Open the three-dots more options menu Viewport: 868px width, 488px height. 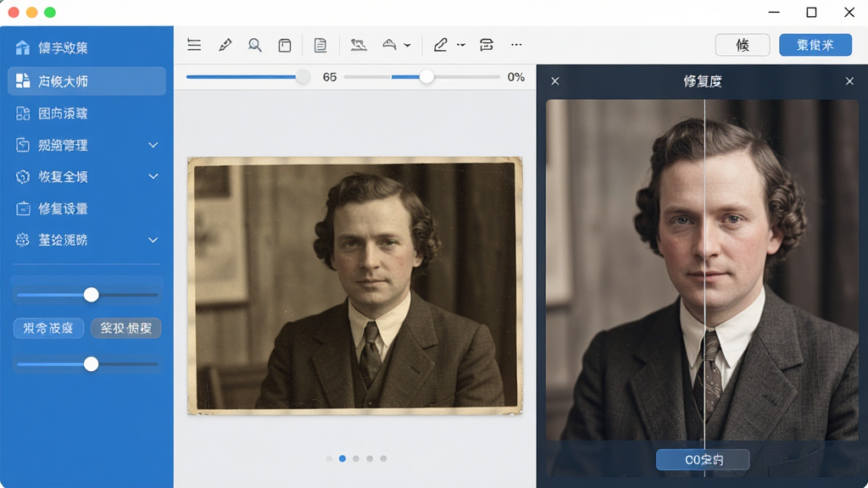coord(516,45)
